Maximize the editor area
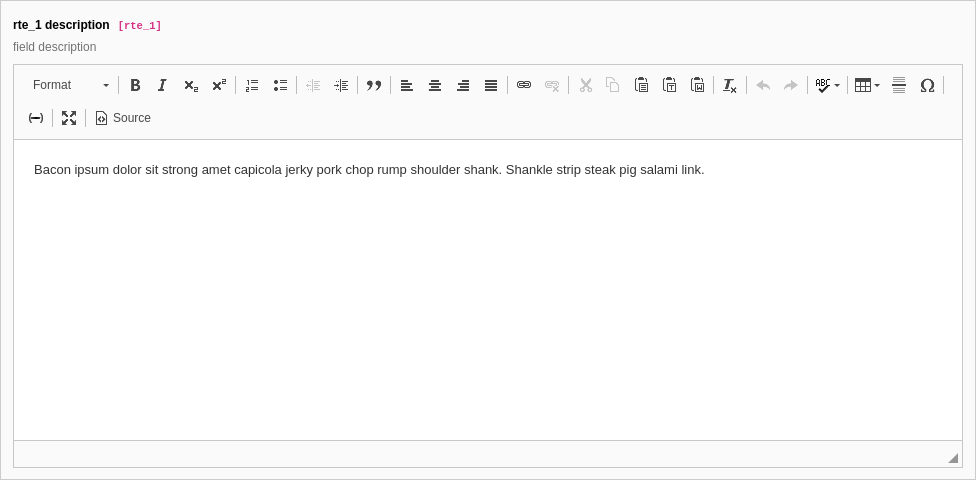Image resolution: width=976 pixels, height=480 pixels. 69,118
